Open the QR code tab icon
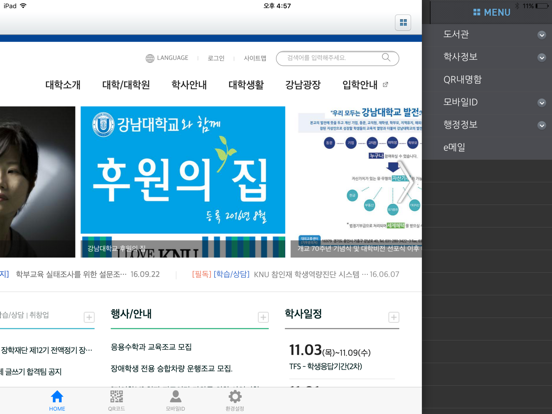Image resolution: width=552 pixels, height=414 pixels. (x=116, y=396)
